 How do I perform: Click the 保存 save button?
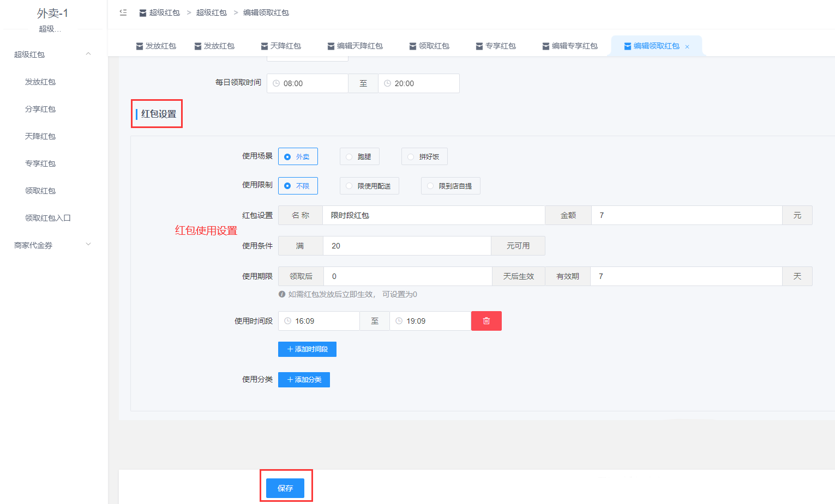[285, 488]
